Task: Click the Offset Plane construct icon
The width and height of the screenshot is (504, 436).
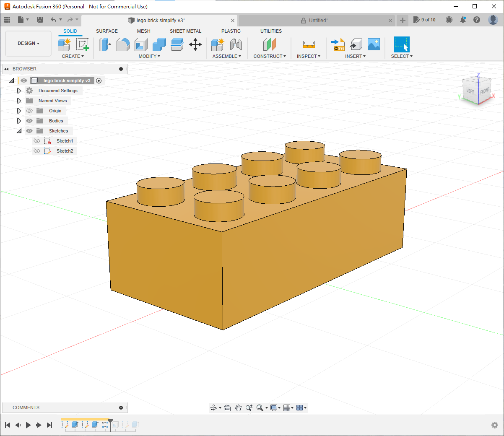Action: tap(270, 44)
